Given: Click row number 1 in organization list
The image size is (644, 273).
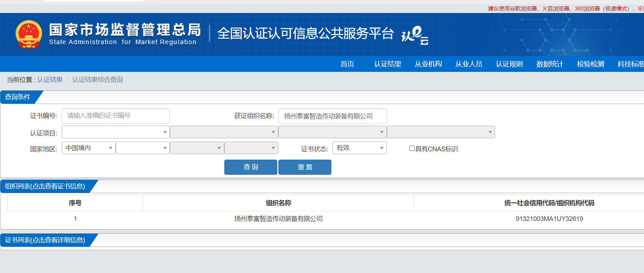Looking at the screenshot, I should [75, 219].
